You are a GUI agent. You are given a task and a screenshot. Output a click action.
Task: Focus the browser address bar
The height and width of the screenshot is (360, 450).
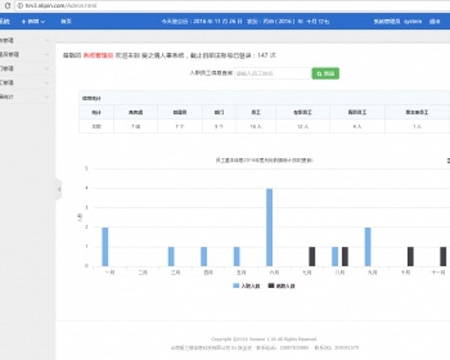(233, 6)
